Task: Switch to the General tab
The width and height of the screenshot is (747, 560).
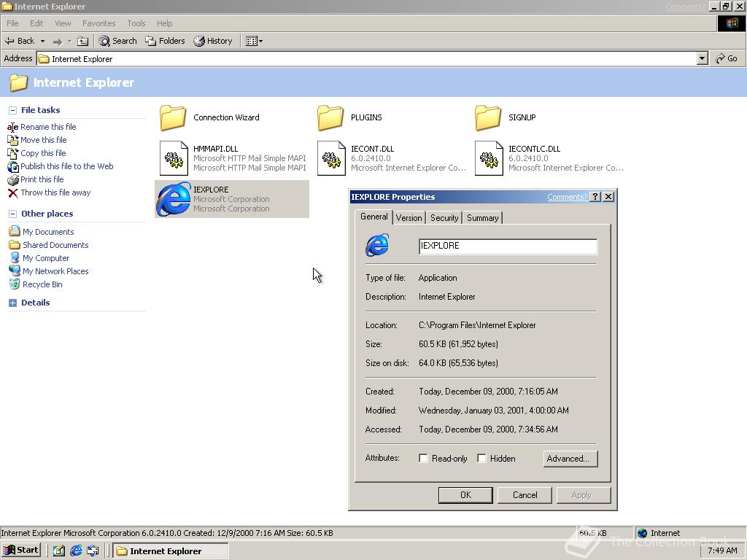Action: click(x=373, y=217)
